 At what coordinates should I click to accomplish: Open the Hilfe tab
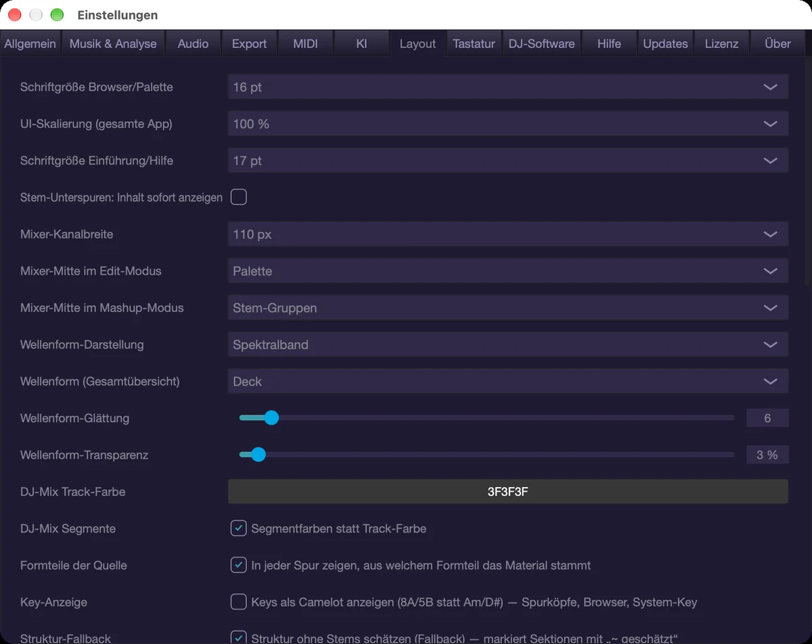click(609, 43)
